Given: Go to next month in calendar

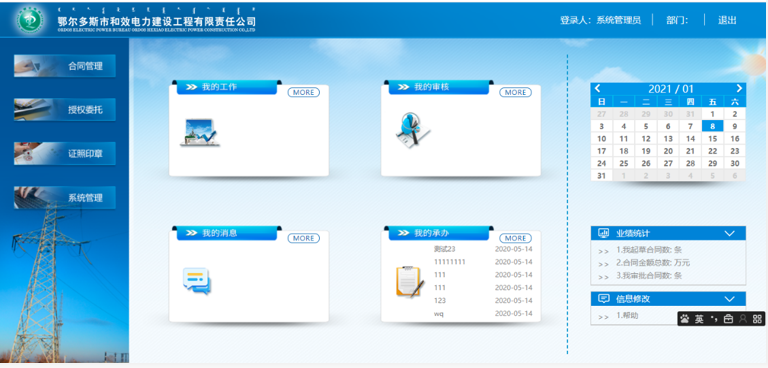Looking at the screenshot, I should (739, 89).
